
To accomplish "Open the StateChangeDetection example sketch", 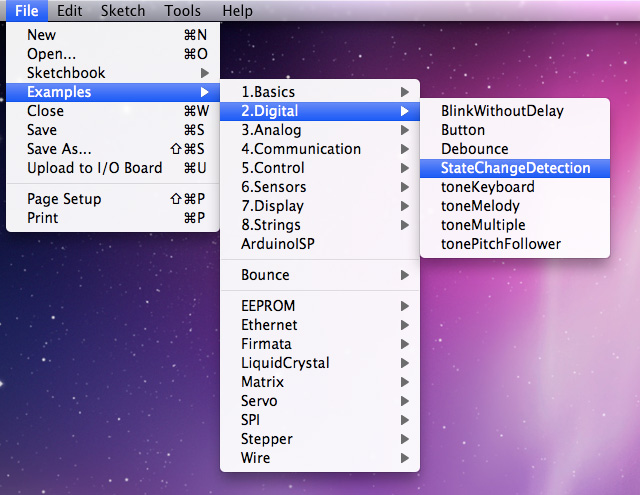I will [x=515, y=168].
